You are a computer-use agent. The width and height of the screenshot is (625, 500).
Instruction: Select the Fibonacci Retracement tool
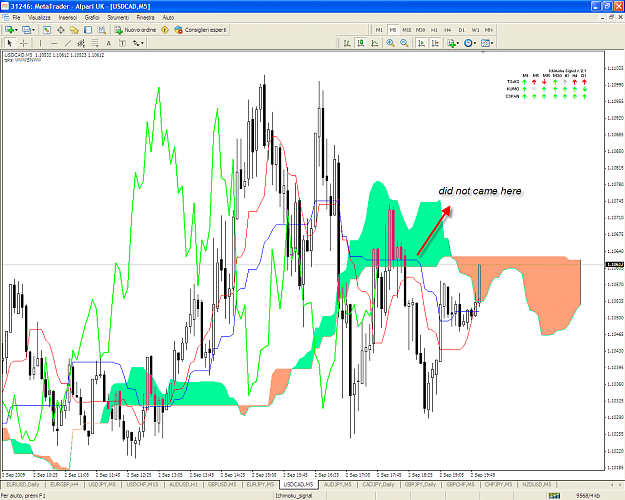coord(95,43)
